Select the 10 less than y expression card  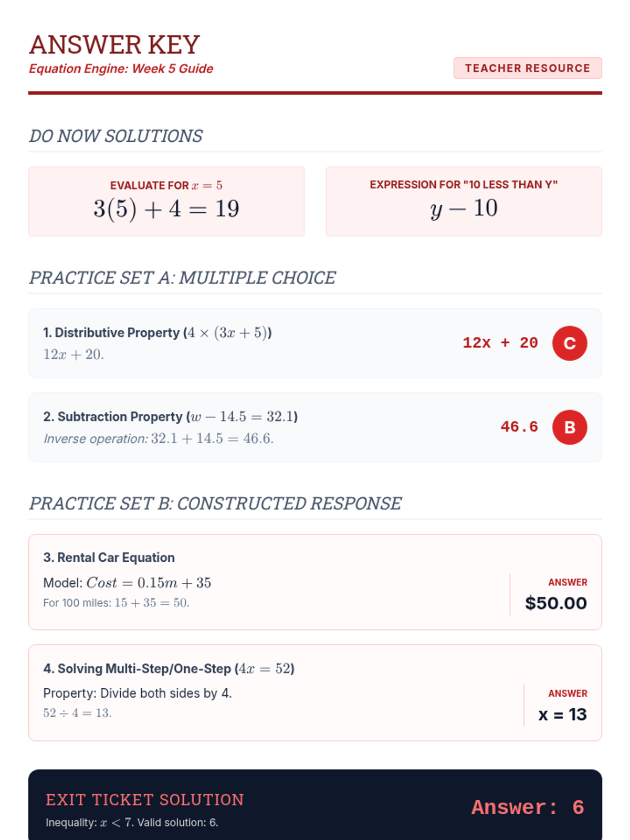[464, 202]
